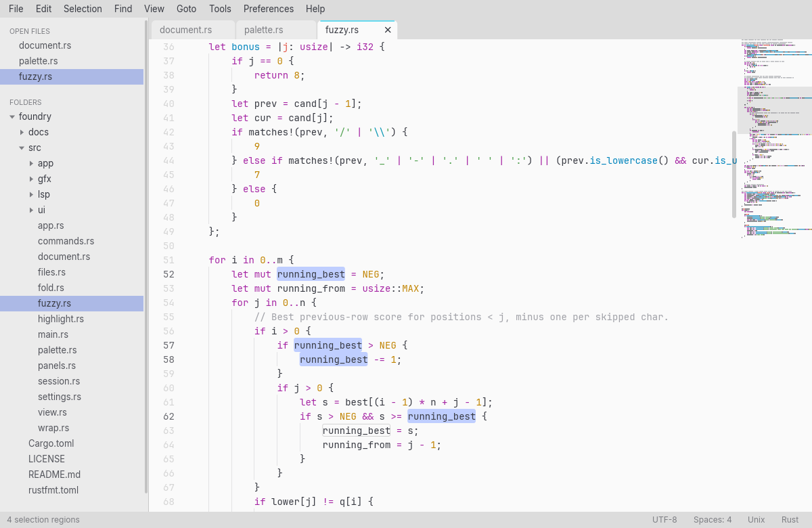The width and height of the screenshot is (812, 528).
Task: Open the Preferences menu
Action: [x=269, y=9]
